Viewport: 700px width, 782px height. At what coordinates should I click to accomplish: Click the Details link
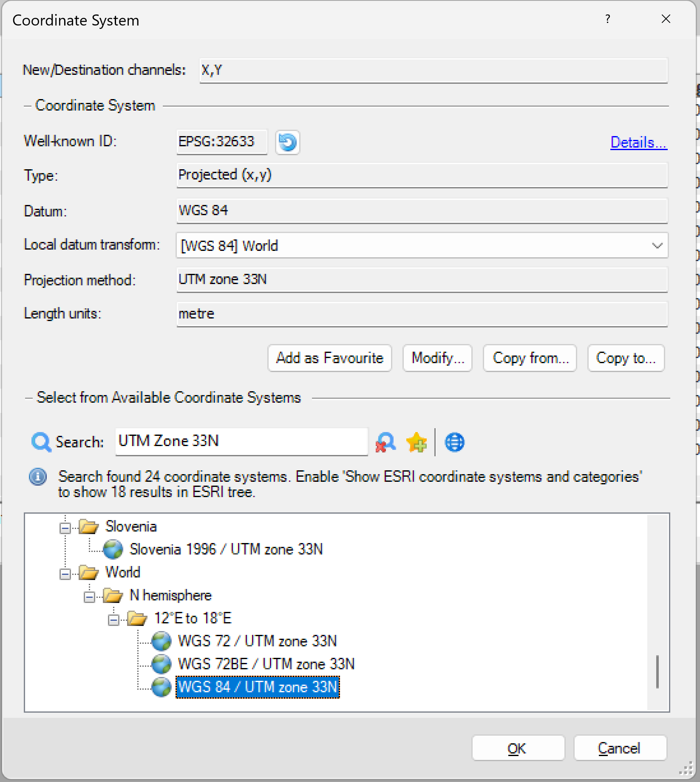coord(638,142)
